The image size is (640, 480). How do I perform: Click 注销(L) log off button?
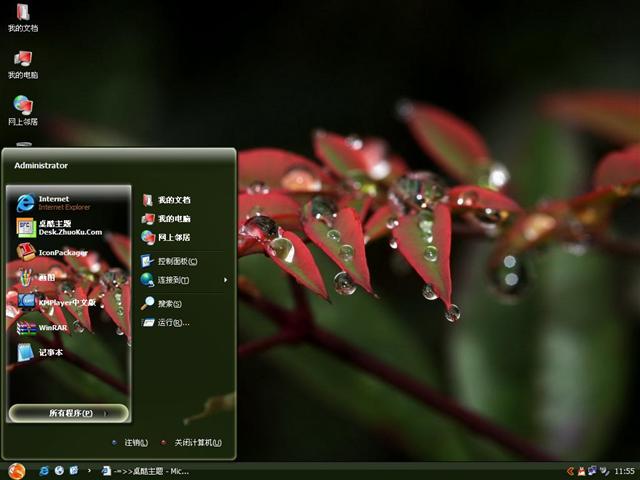(x=131, y=442)
